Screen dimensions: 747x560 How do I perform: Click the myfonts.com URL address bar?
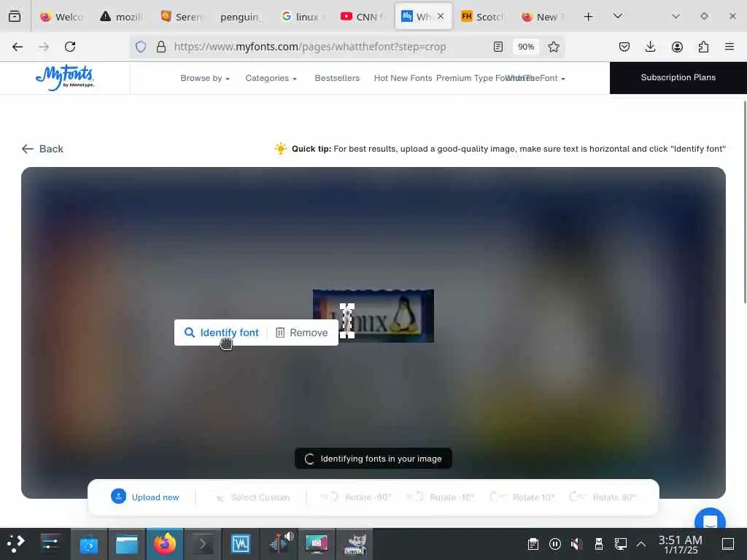tap(309, 47)
